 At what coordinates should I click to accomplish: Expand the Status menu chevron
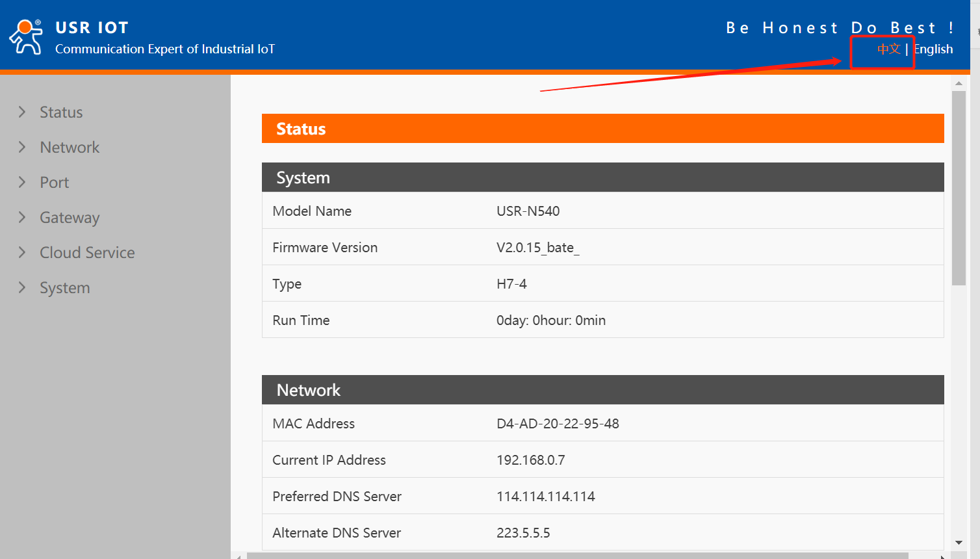pos(22,112)
